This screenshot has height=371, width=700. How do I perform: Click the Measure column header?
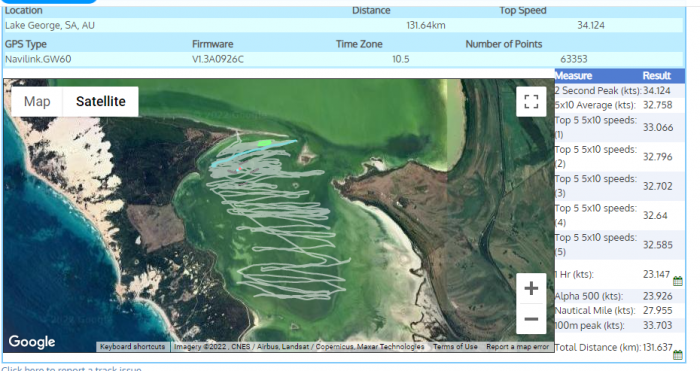574,75
